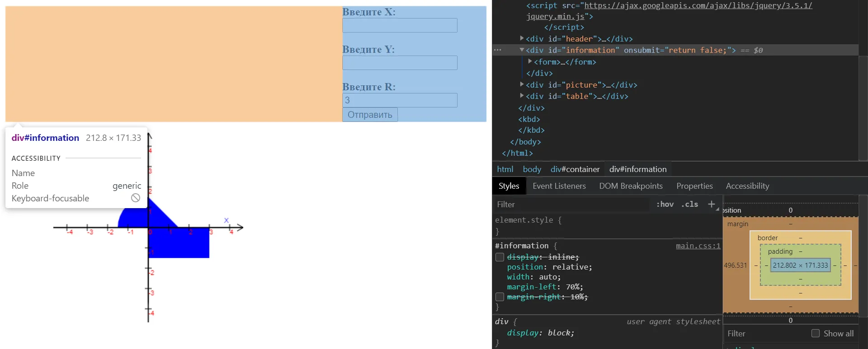Toggle the .cls classes button
Screen dimensions: 868x349
point(689,204)
